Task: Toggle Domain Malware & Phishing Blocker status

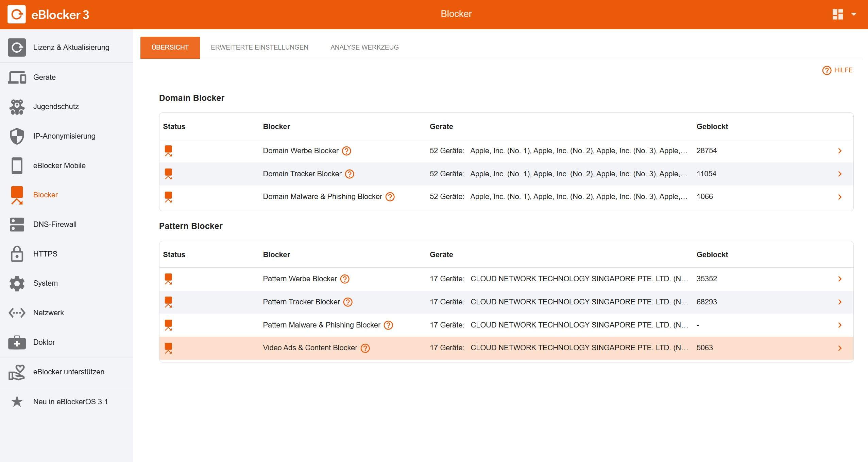Action: (x=168, y=197)
